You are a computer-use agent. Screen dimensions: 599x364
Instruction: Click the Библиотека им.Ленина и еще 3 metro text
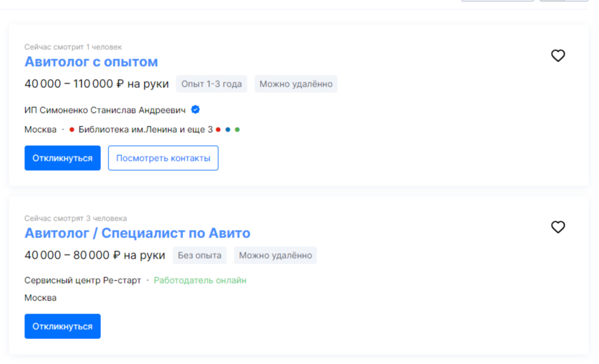[x=146, y=130]
